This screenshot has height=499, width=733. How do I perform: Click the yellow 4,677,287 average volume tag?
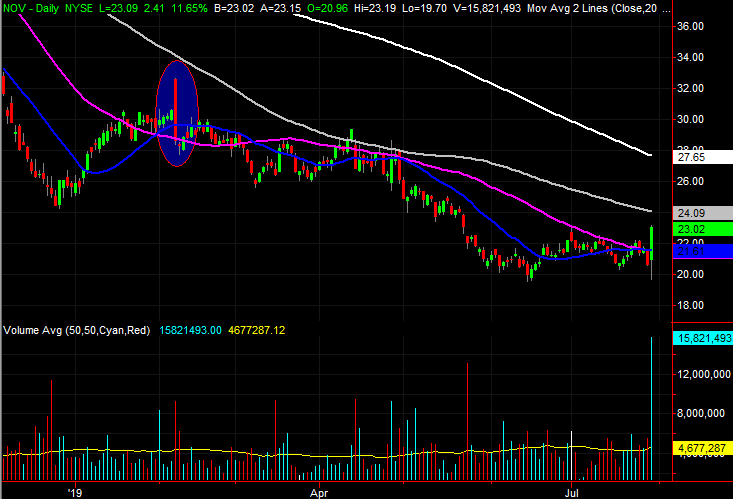pos(703,448)
